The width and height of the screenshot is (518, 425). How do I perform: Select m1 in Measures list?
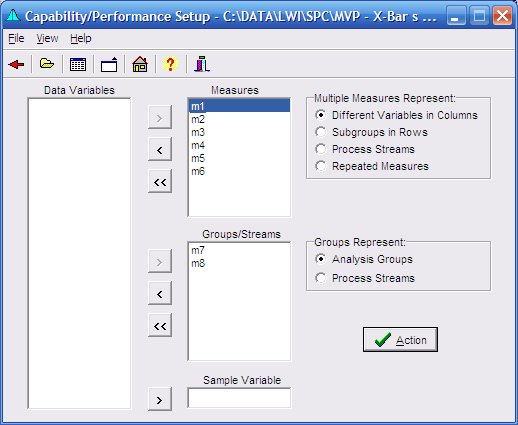(x=239, y=106)
